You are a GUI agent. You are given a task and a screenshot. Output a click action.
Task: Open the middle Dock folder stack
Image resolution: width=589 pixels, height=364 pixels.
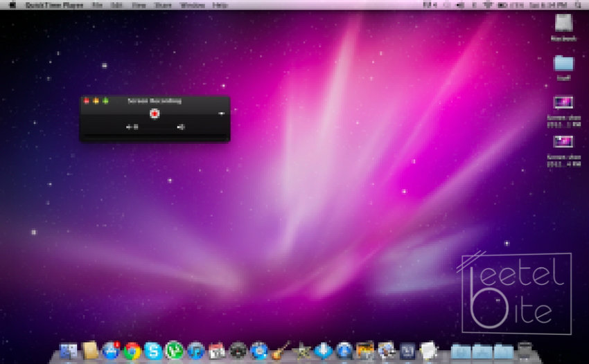click(x=482, y=352)
